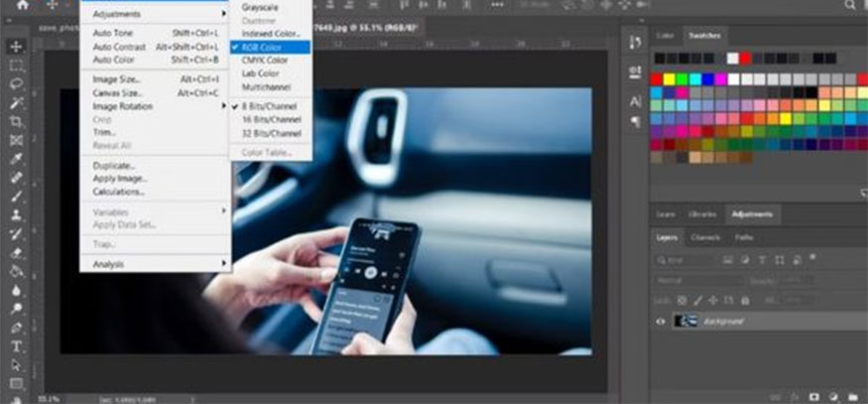Image resolution: width=868 pixels, height=404 pixels.
Task: Toggle layer filtering on or off
Action: tap(812, 257)
